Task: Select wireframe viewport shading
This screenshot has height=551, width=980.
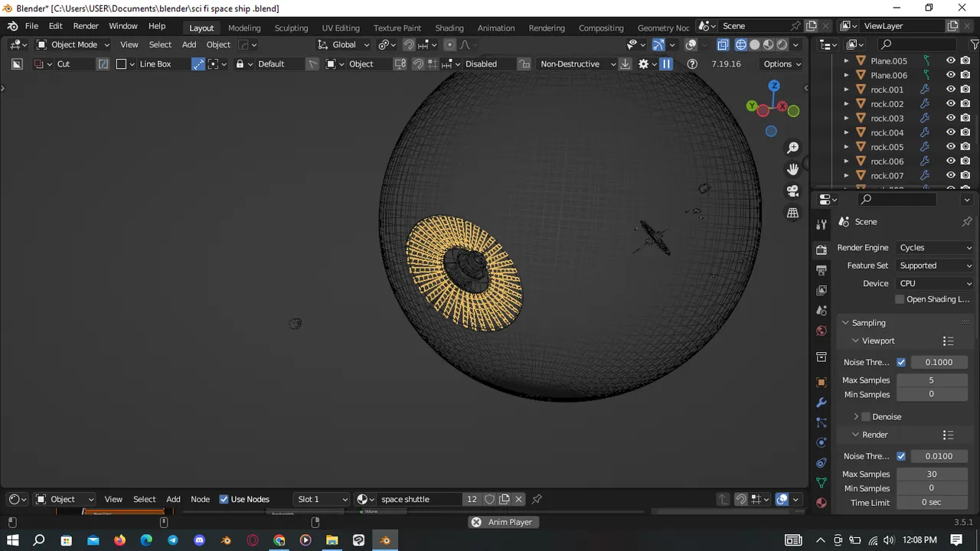Action: pyautogui.click(x=740, y=44)
